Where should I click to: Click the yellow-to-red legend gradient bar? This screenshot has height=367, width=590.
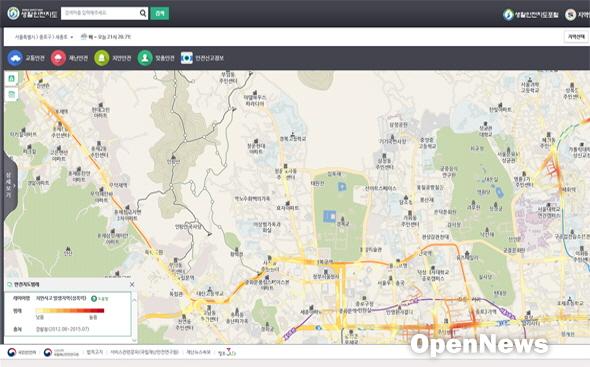tap(70, 311)
